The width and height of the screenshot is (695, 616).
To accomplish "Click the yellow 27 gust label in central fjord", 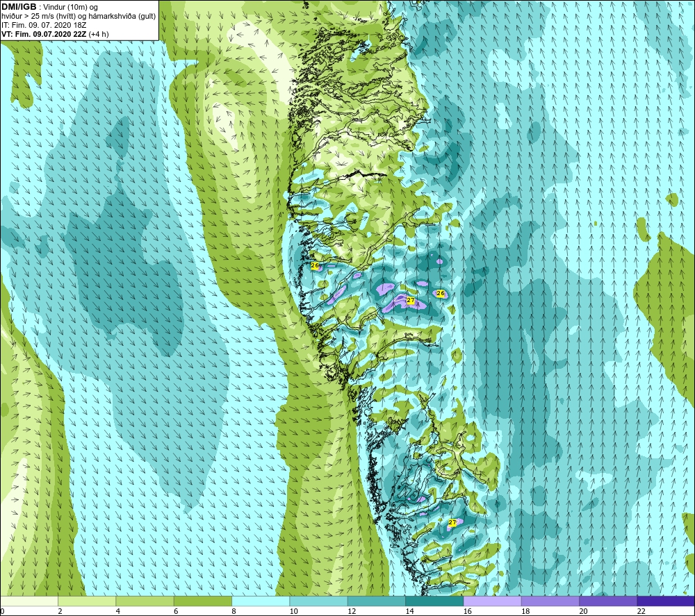I will coord(411,300).
